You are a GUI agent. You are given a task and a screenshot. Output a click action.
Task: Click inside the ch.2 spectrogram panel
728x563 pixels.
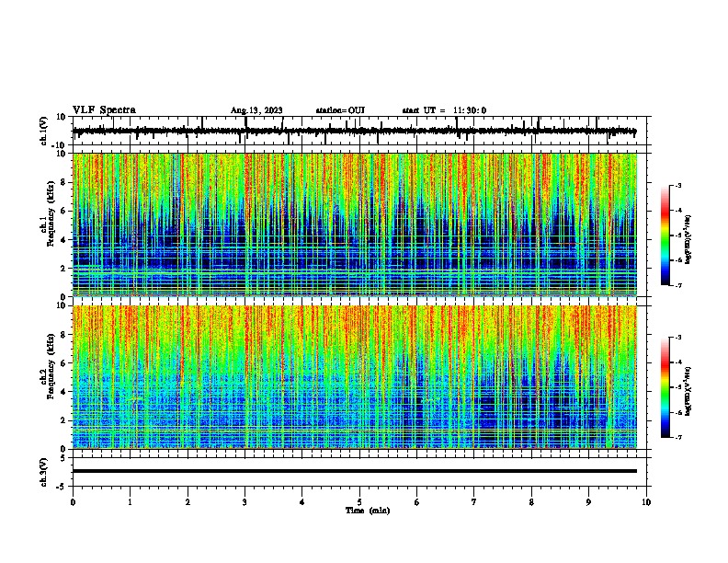[x=355, y=377]
